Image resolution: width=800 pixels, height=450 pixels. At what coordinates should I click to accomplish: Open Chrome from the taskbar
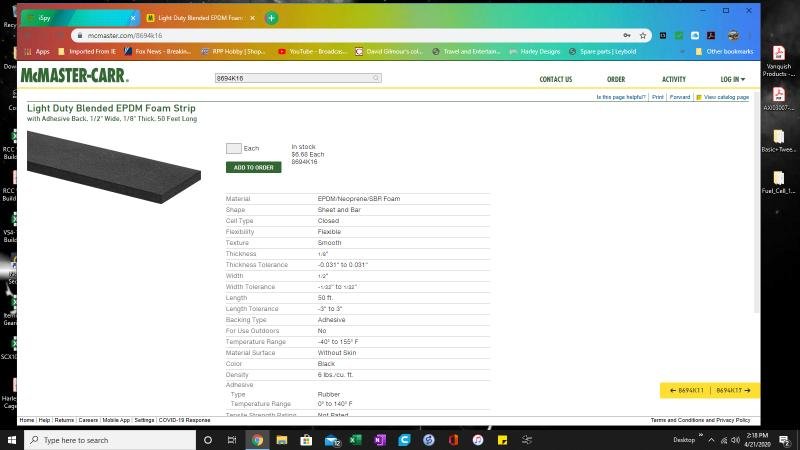(x=257, y=440)
